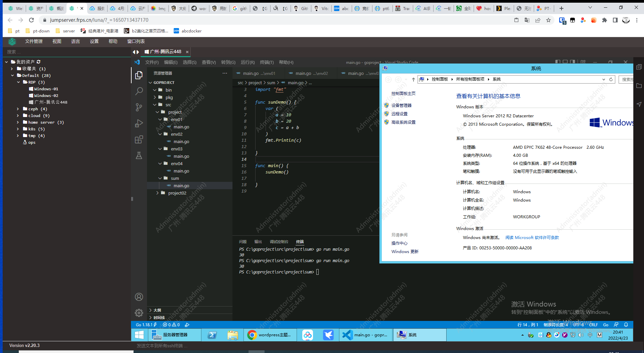Expand the pkg folder in VS Code

pyautogui.click(x=155, y=97)
